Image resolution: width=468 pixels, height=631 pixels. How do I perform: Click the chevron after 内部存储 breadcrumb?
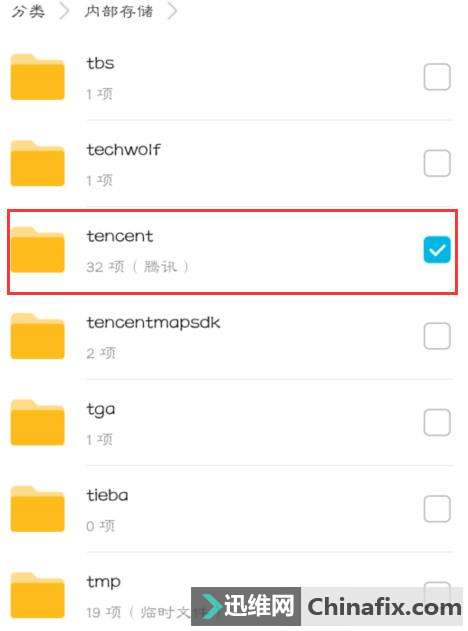point(172,11)
